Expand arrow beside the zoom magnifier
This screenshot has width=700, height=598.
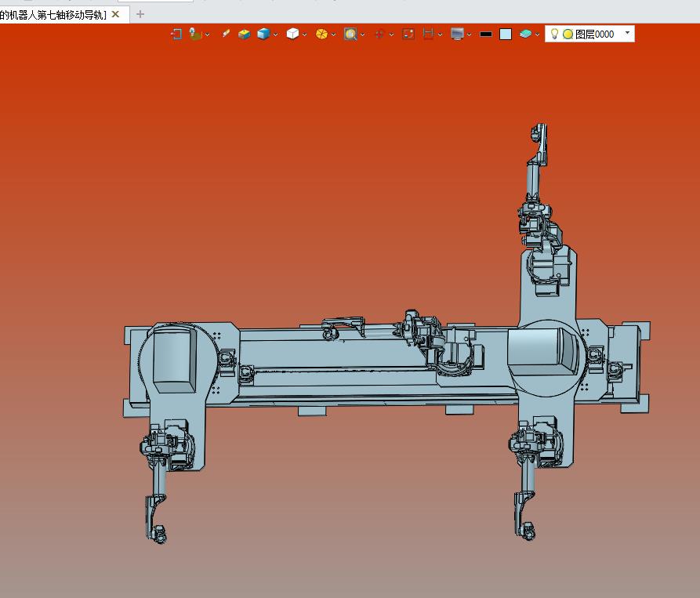click(362, 34)
